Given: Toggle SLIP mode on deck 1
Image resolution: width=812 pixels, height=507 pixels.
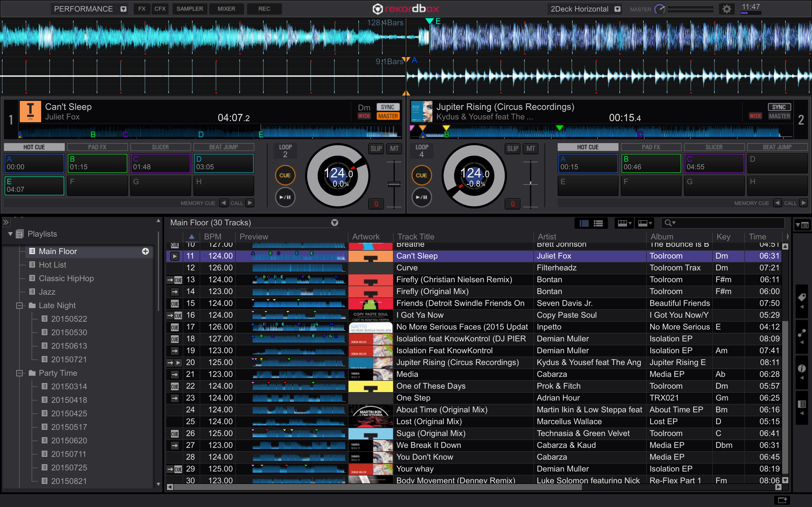Looking at the screenshot, I should 376,148.
